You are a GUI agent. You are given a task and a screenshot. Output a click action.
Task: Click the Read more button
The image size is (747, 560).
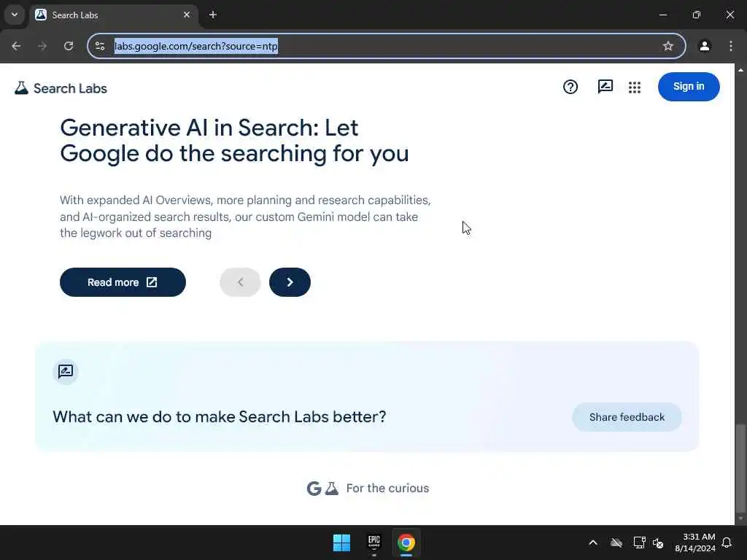pyautogui.click(x=123, y=282)
